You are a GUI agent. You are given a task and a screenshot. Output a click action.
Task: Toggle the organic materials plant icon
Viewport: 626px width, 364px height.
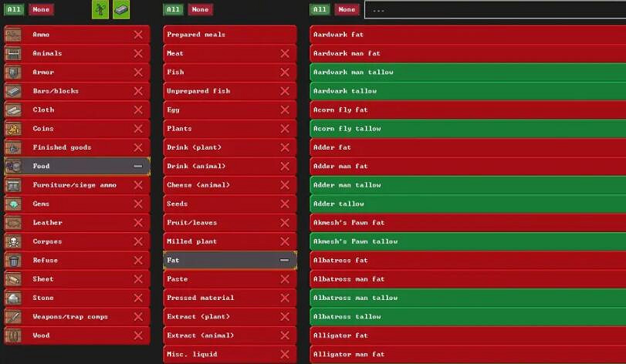[100, 9]
